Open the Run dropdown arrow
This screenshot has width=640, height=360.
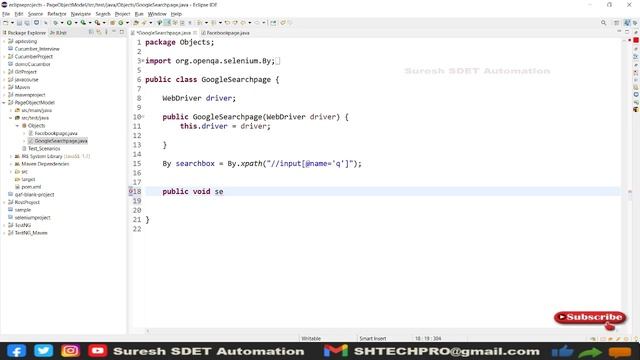76,23
